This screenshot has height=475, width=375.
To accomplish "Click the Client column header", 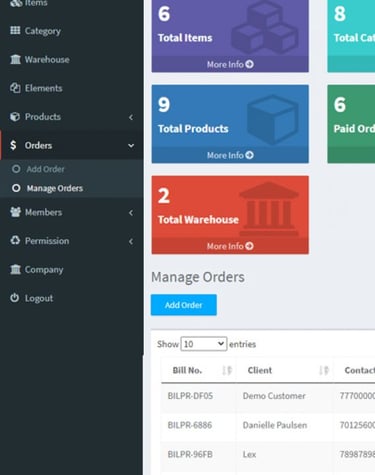I will [285, 370].
